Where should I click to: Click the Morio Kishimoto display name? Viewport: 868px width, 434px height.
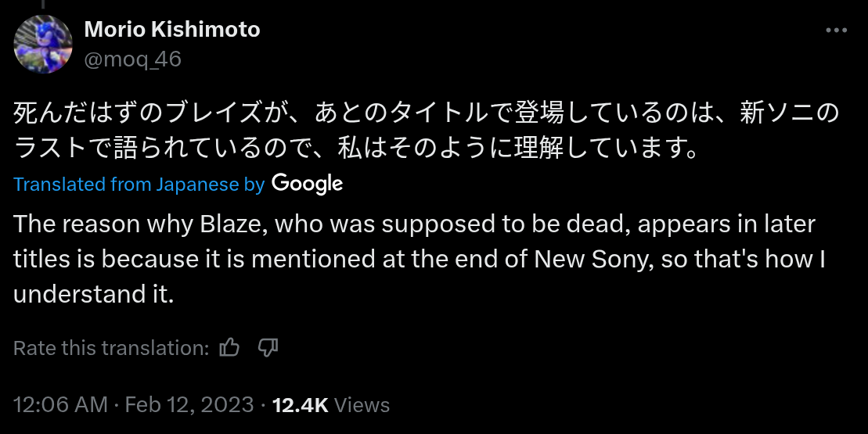(x=172, y=29)
